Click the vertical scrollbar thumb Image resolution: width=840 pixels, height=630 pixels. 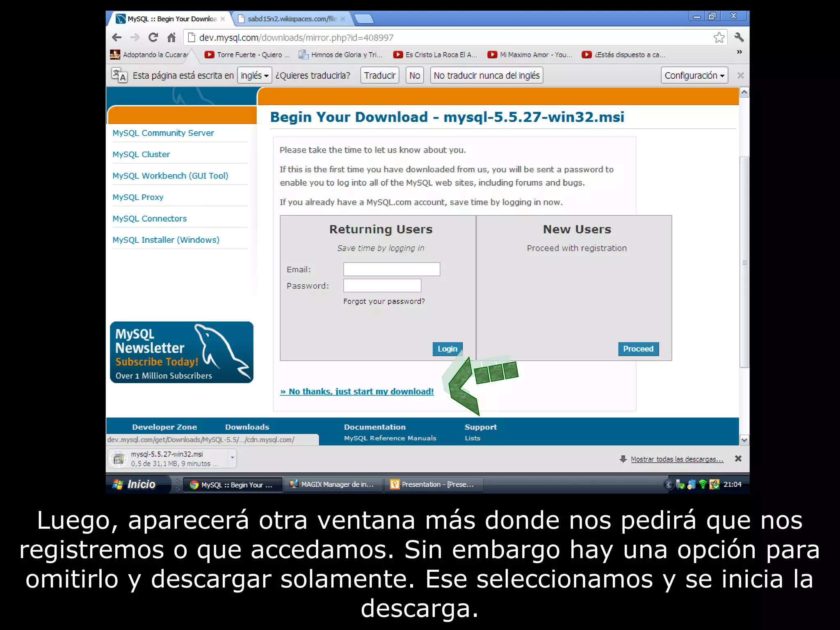coord(744,262)
